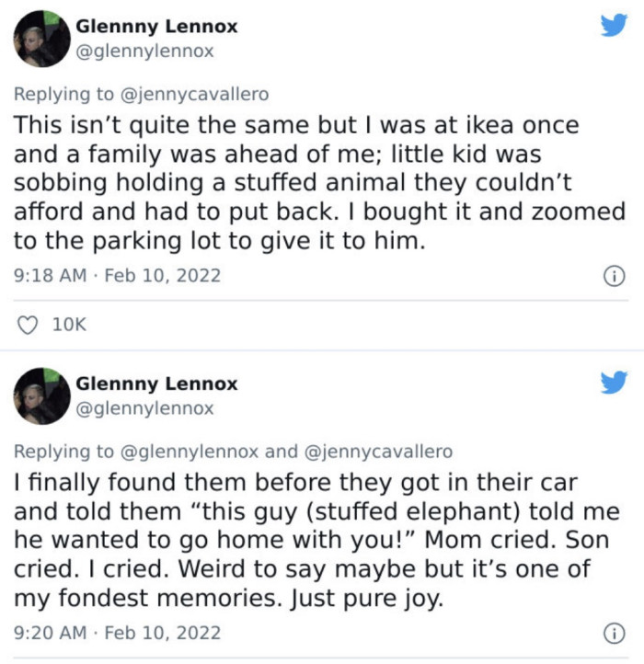Viewport: 644px width, 664px height.
Task: Open the profile avatar on the second tweet
Action: pyautogui.click(x=42, y=395)
